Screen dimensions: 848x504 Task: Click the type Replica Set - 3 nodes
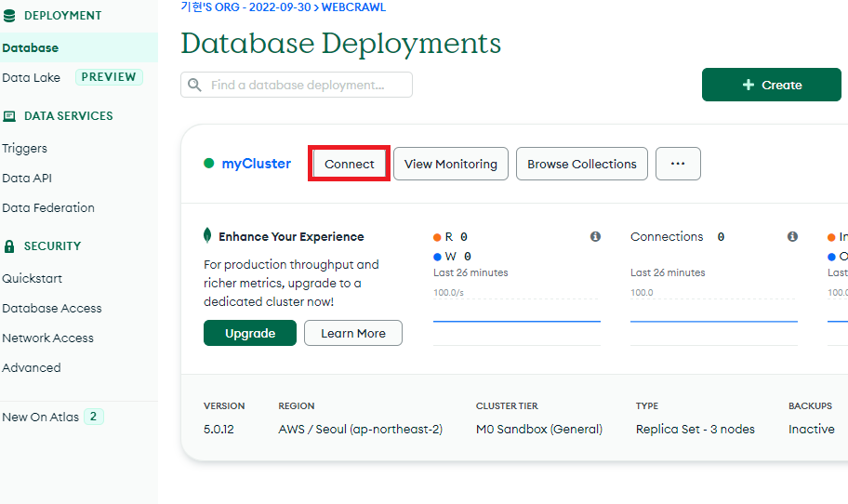coord(696,430)
